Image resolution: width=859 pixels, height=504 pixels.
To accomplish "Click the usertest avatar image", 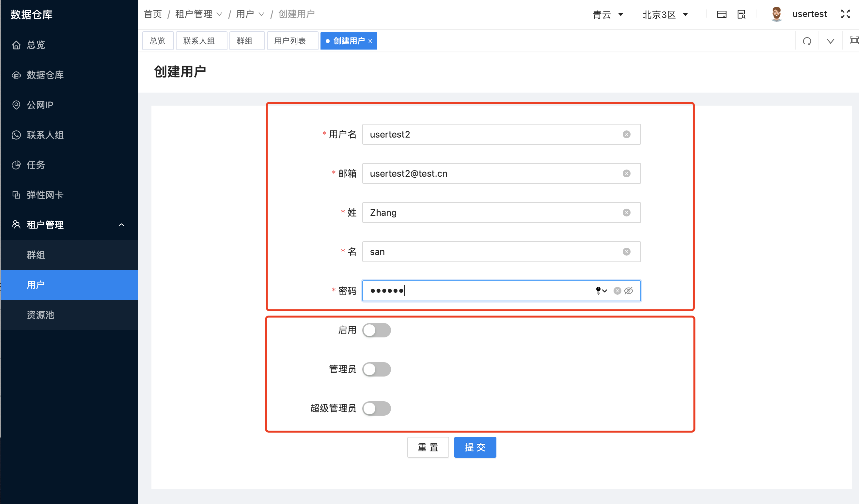I will click(x=777, y=14).
